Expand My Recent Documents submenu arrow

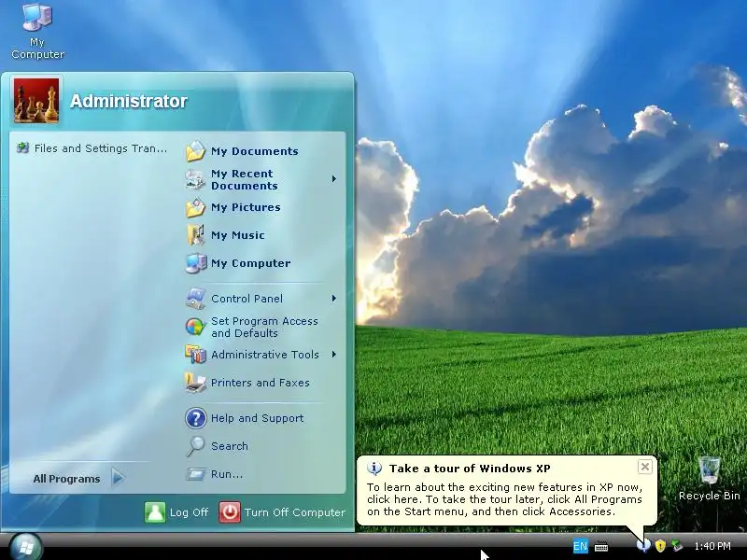(x=334, y=179)
